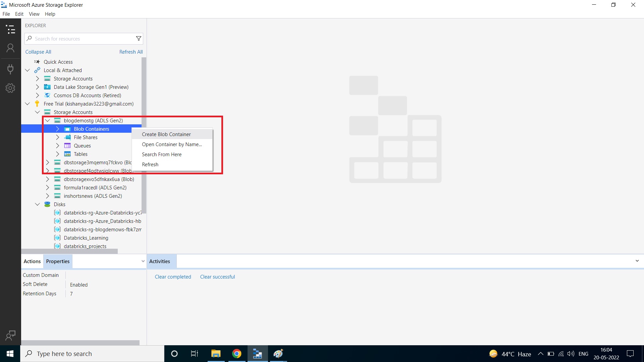Click the Local & Attached link icon
Viewport: 644px width, 362px height.
click(x=37, y=70)
